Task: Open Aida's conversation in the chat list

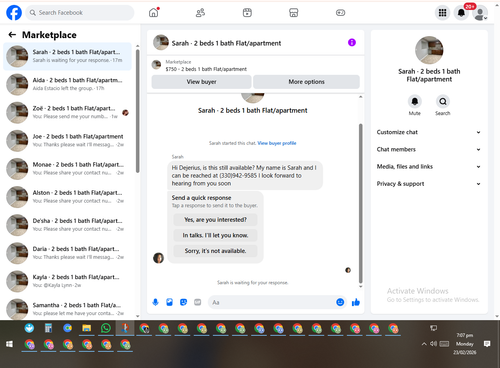Action: [x=67, y=84]
